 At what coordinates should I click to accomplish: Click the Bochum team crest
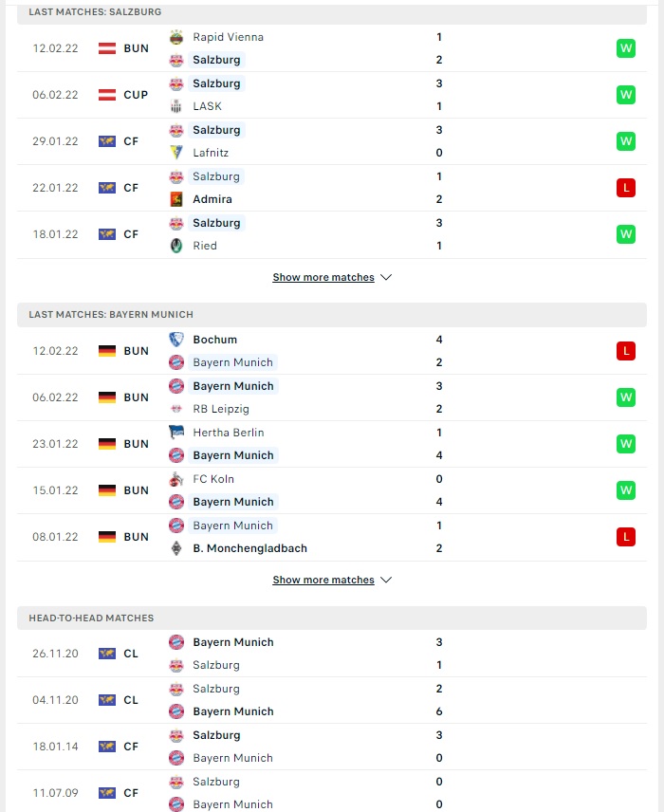[x=176, y=340]
